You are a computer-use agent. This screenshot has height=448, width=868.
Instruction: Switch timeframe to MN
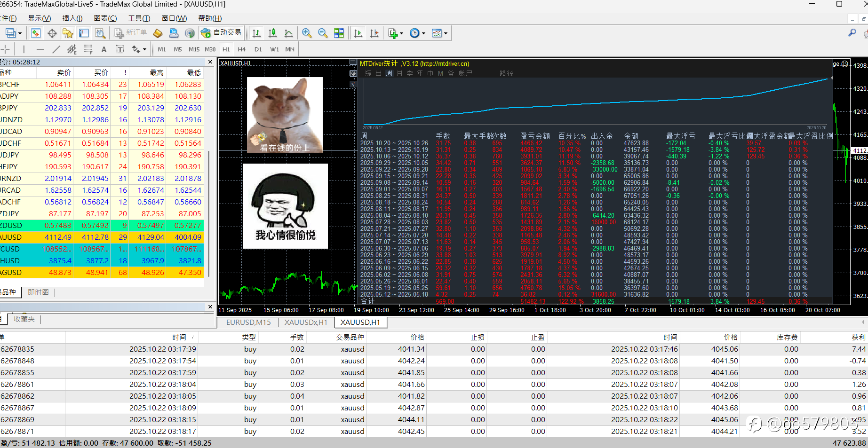click(x=290, y=49)
